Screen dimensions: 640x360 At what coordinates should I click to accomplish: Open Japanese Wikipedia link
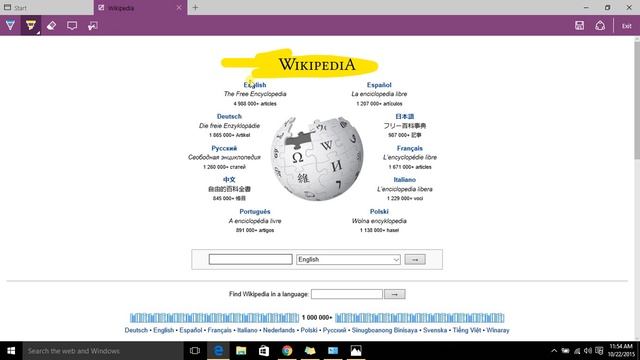[x=404, y=116]
